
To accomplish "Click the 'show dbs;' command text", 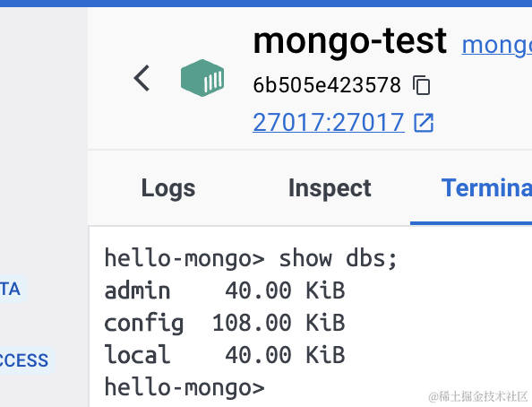I will click(x=338, y=258).
